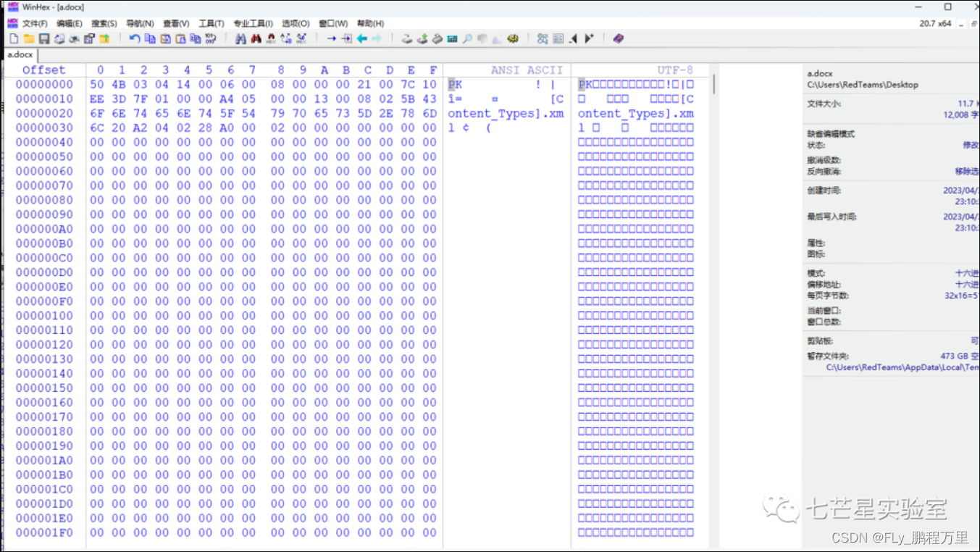Viewport: 980px width, 552px height.
Task: Open RAM editor toolbar icon
Action: 437,38
